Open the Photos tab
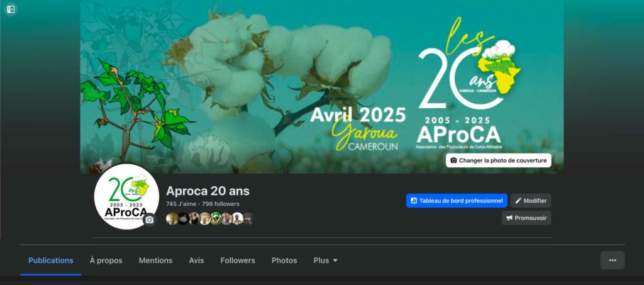 284,260
